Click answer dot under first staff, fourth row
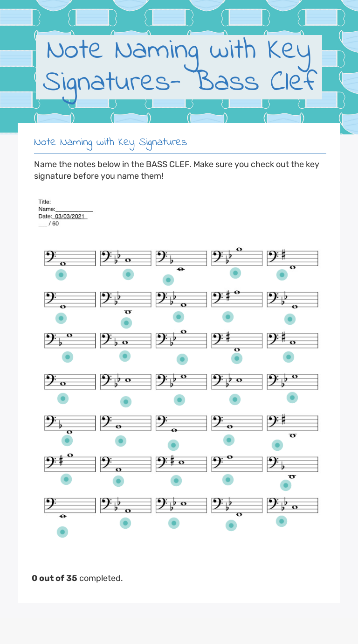The height and width of the screenshot is (644, 358). 63,399
